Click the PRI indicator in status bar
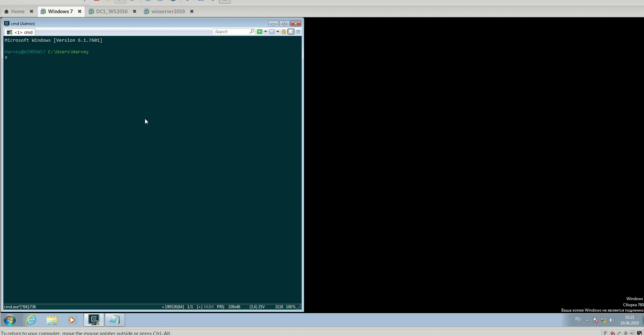 tap(221, 307)
